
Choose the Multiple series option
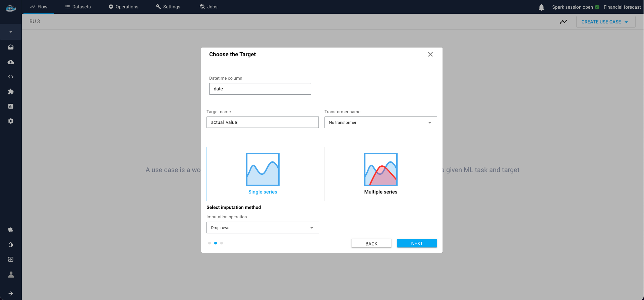[x=380, y=174]
